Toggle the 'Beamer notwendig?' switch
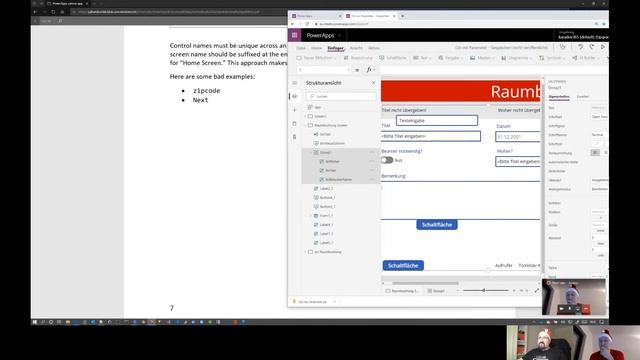The height and width of the screenshot is (360, 640). click(x=387, y=160)
